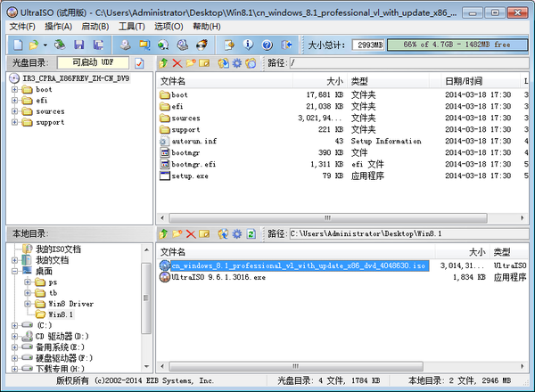Click the 大小总计 2993MB field
This screenshot has width=535, height=392.
(x=368, y=45)
